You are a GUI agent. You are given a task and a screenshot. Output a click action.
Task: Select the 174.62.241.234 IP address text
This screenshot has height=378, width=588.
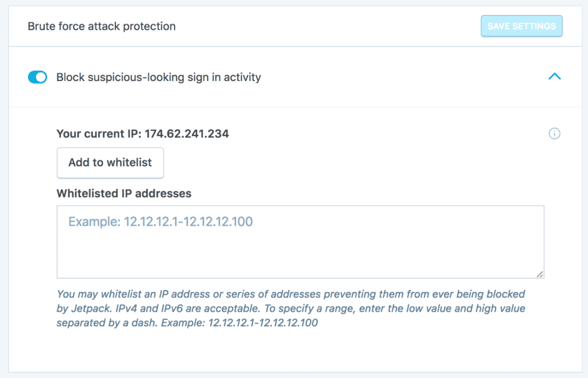[x=187, y=134]
